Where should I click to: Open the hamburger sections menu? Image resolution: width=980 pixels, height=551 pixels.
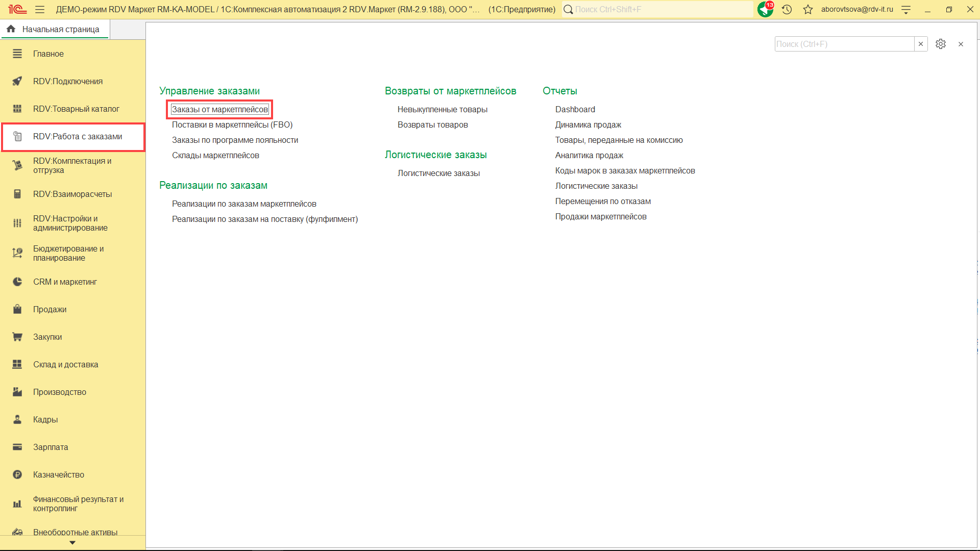[x=40, y=9]
